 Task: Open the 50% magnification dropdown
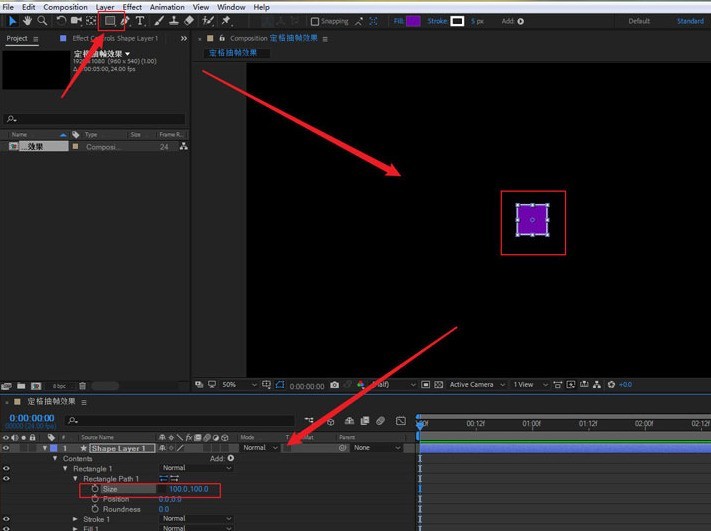[234, 384]
